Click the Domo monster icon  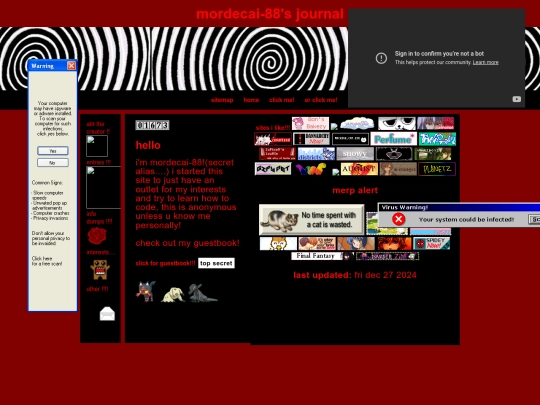coord(100,269)
